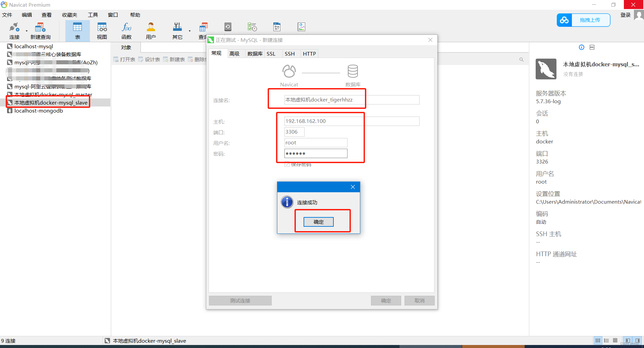
Task: Click the MySQL dolphin thumbnail in info panel
Action: pyautogui.click(x=546, y=69)
